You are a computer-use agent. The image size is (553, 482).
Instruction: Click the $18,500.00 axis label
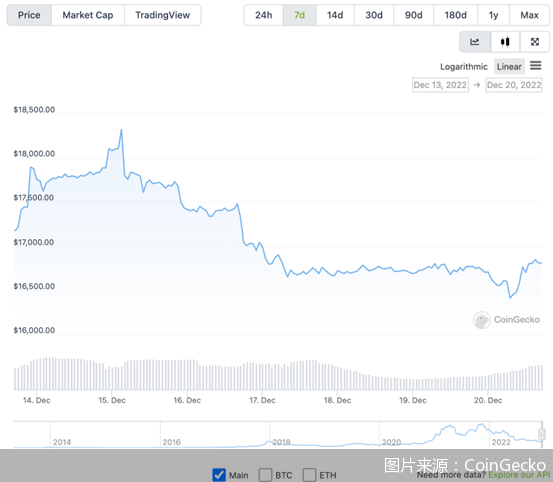point(34,110)
